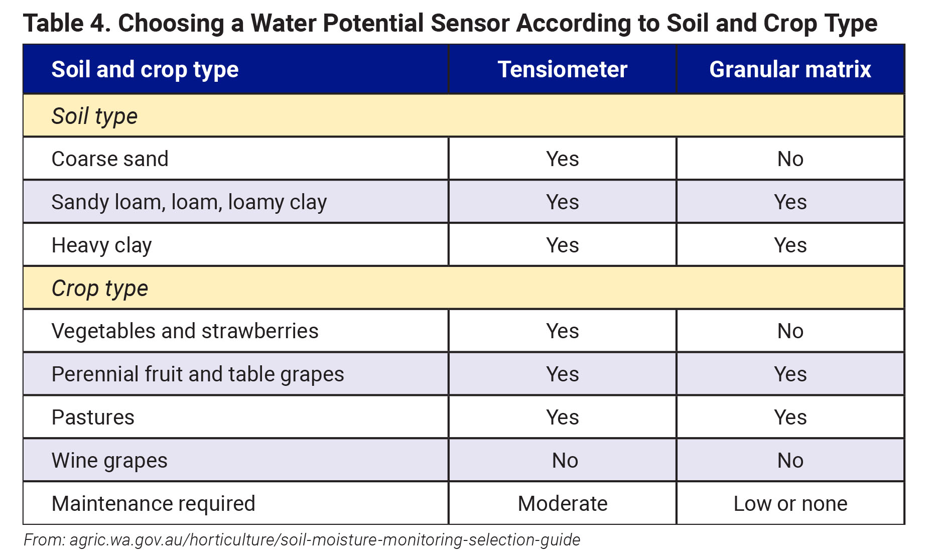This screenshot has width=931, height=560.
Task: Click 'Perennial fruit and table grapes' cell
Action: [198, 374]
